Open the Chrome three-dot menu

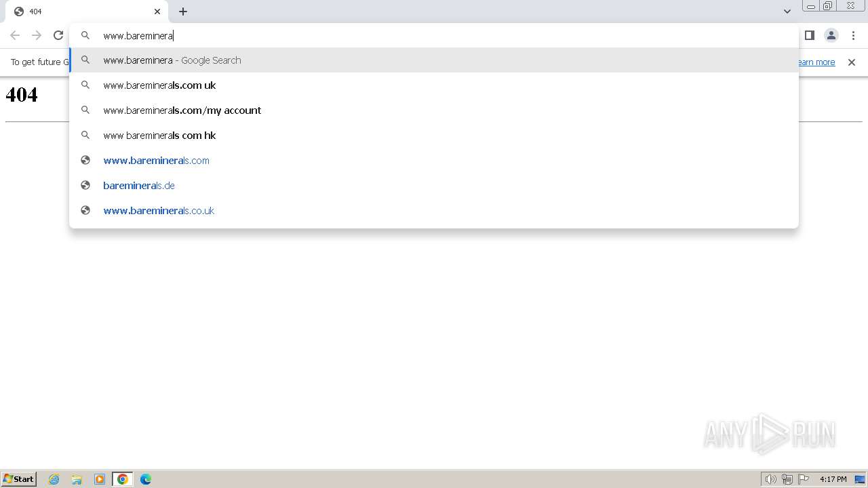pos(853,35)
